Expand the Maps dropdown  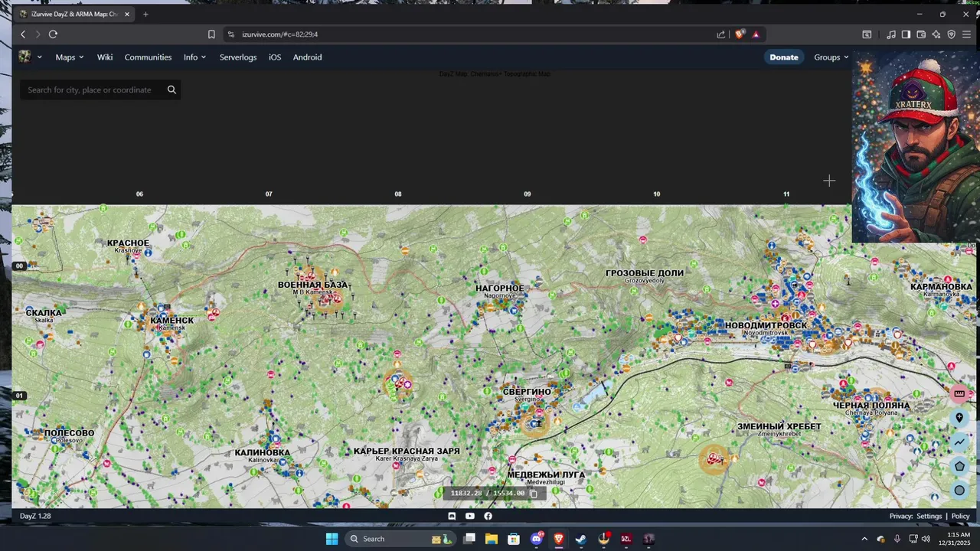[x=70, y=57]
